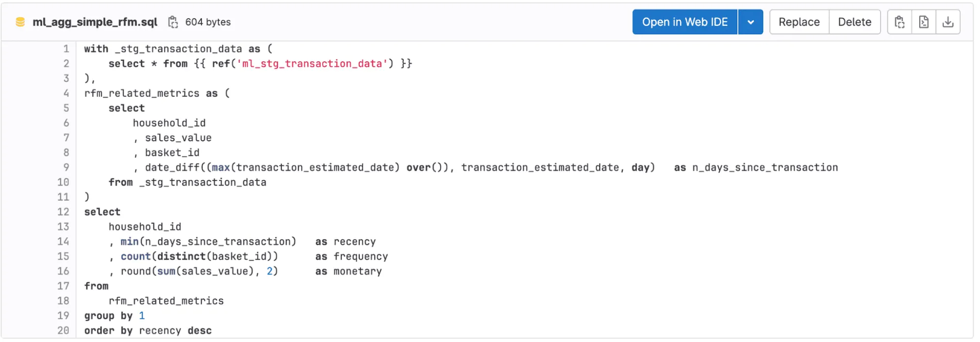
Task: Click the word monetary in the code
Action: click(357, 271)
